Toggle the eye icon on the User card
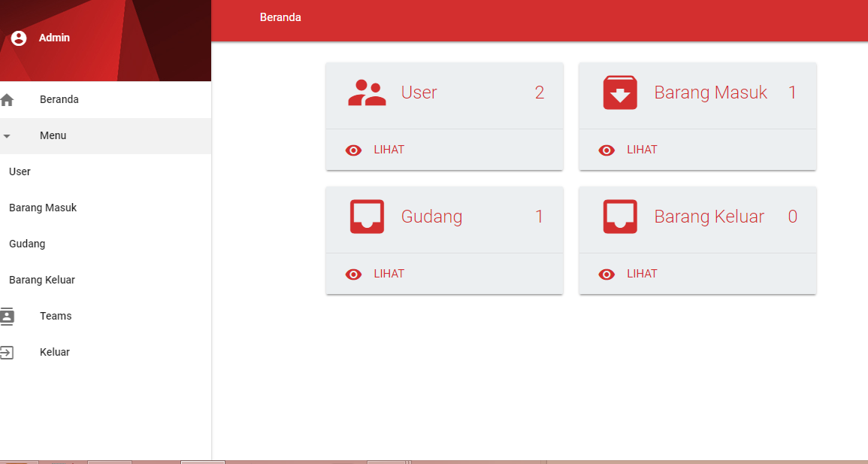The height and width of the screenshot is (464, 868). (353, 150)
